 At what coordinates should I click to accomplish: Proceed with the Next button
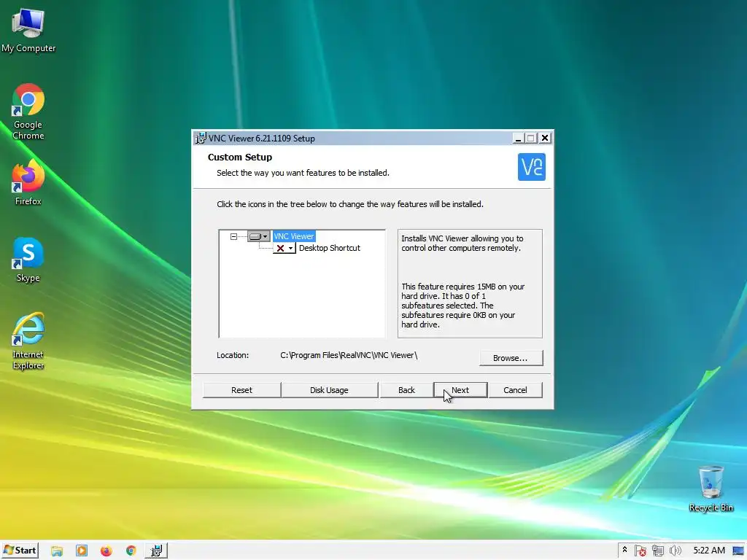(x=460, y=390)
